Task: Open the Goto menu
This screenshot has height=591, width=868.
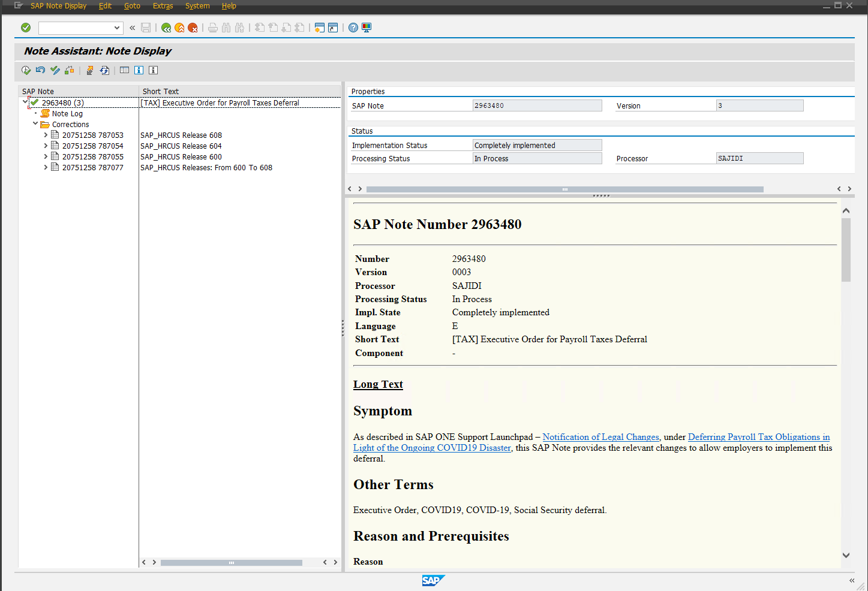Action: point(132,6)
